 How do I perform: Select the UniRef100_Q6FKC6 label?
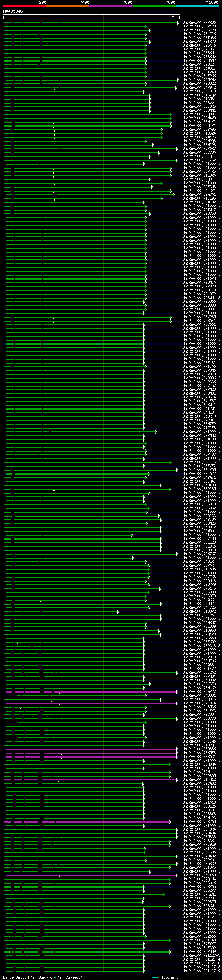pyautogui.click(x=199, y=462)
